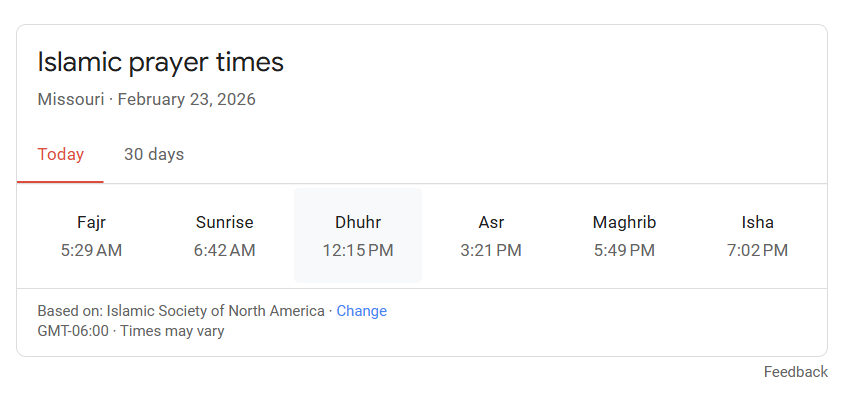Select the Asr prayer label
Image resolution: width=866 pixels, height=414 pixels.
[x=491, y=223]
